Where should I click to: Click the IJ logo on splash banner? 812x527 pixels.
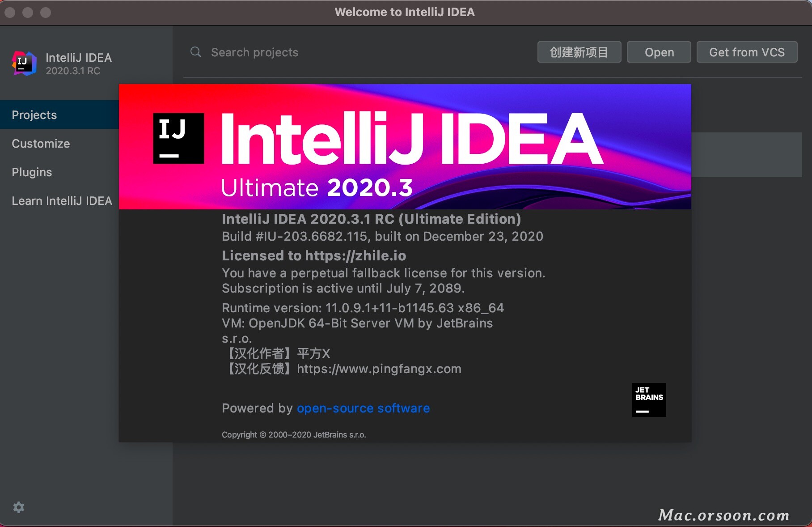tap(178, 138)
